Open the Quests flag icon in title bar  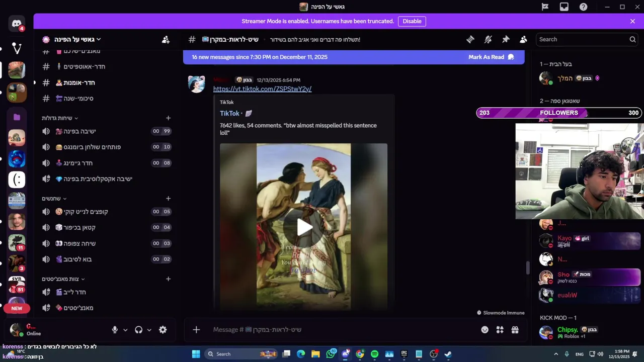click(x=545, y=7)
